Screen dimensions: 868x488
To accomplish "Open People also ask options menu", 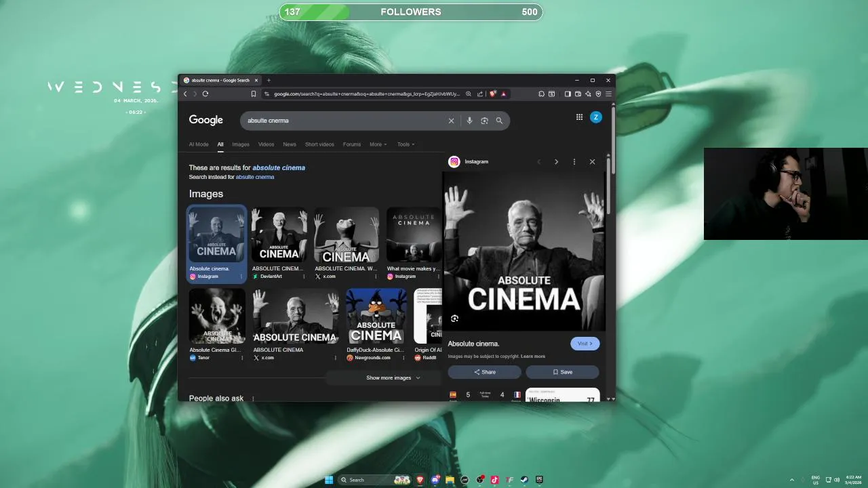I will 253,399.
